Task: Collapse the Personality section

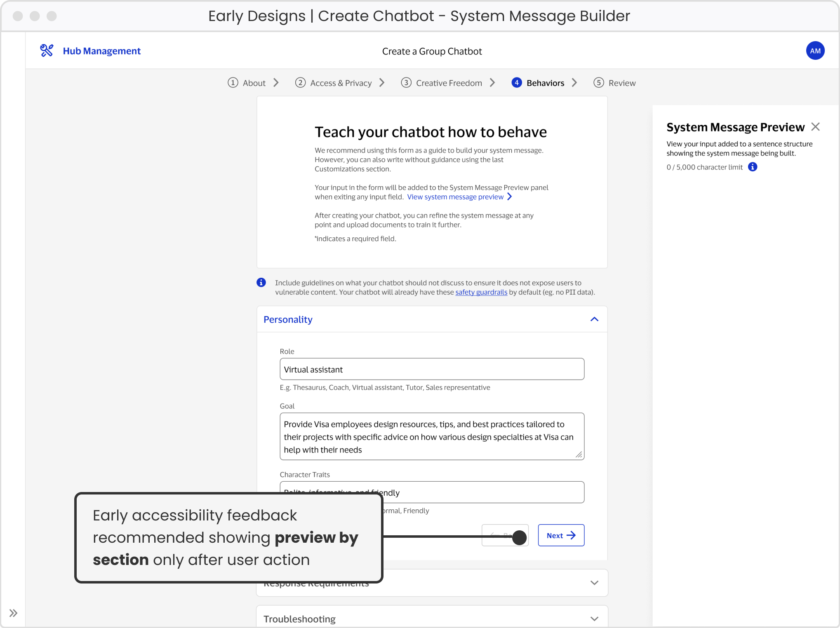Action: 594,319
